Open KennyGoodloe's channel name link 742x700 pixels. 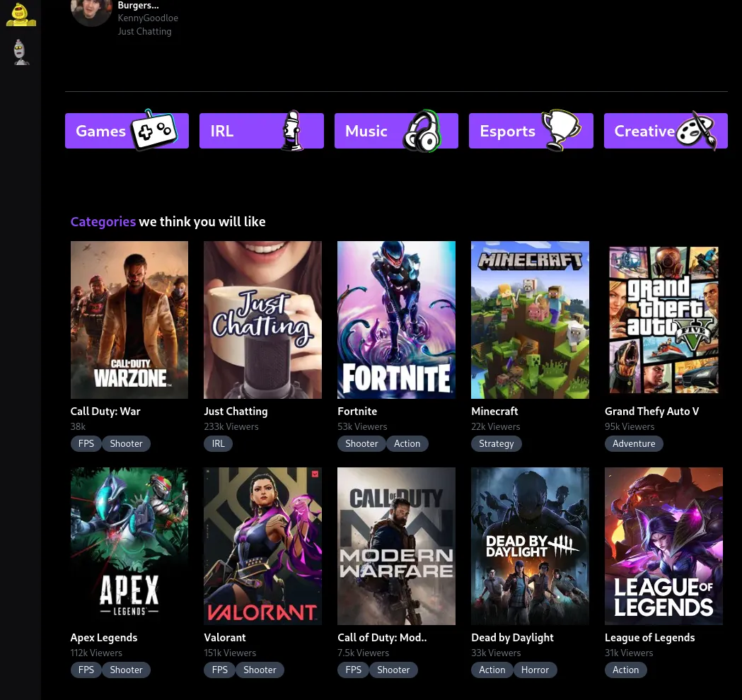[148, 18]
